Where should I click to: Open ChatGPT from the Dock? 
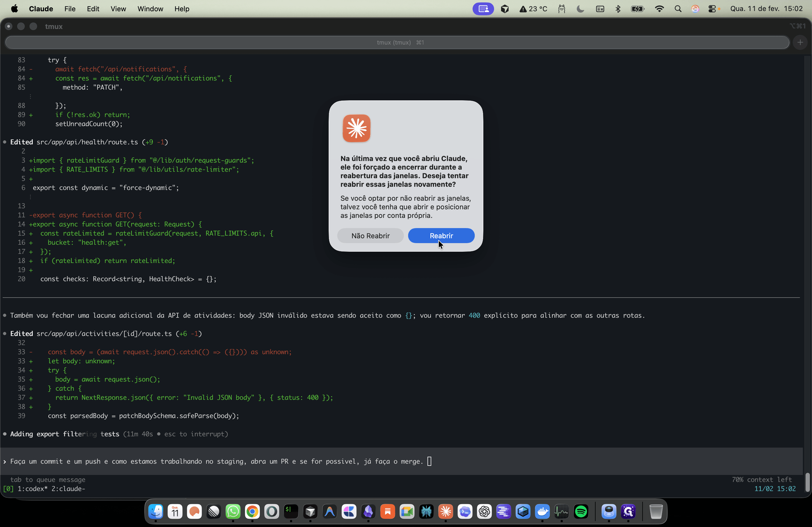pyautogui.click(x=484, y=511)
